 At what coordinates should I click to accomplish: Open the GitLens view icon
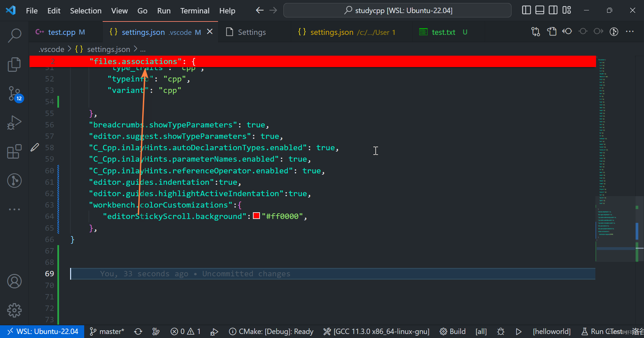click(14, 180)
